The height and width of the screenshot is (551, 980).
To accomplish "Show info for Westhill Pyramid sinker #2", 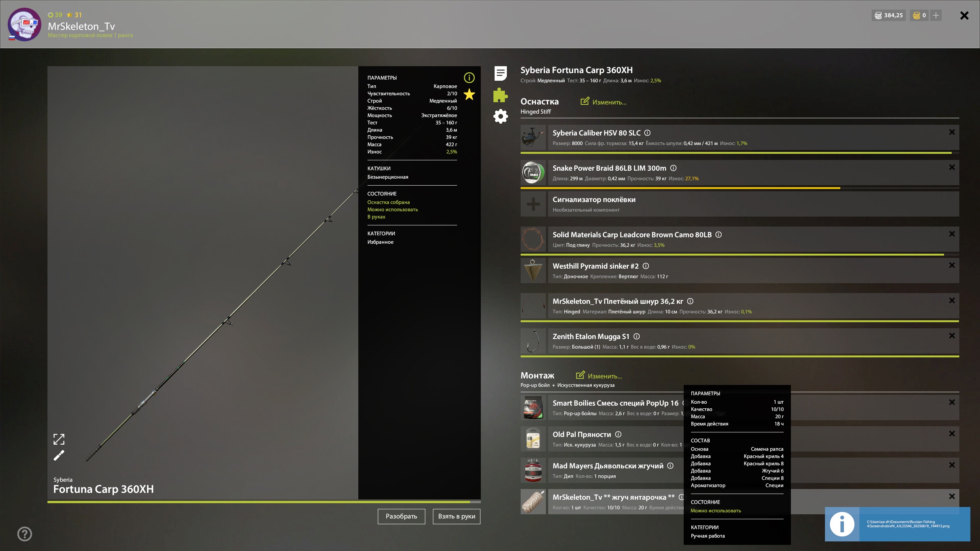I will (646, 266).
